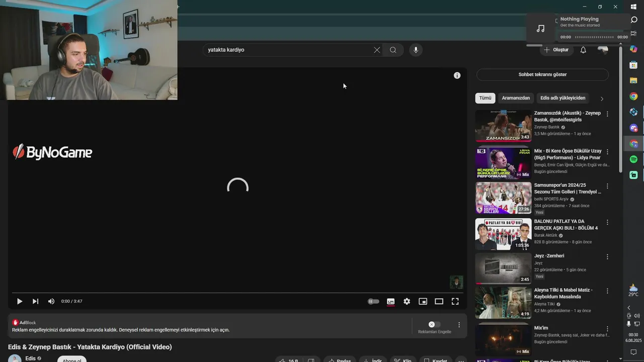
Task: Open options for BALONU PATLAT video
Action: point(607,222)
